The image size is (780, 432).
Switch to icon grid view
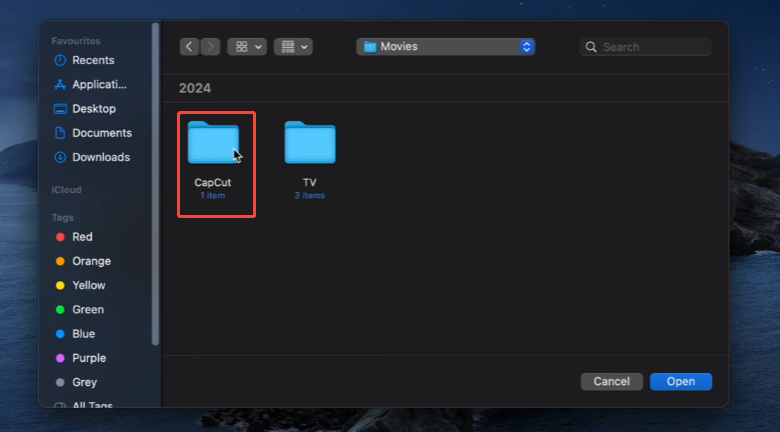point(242,47)
